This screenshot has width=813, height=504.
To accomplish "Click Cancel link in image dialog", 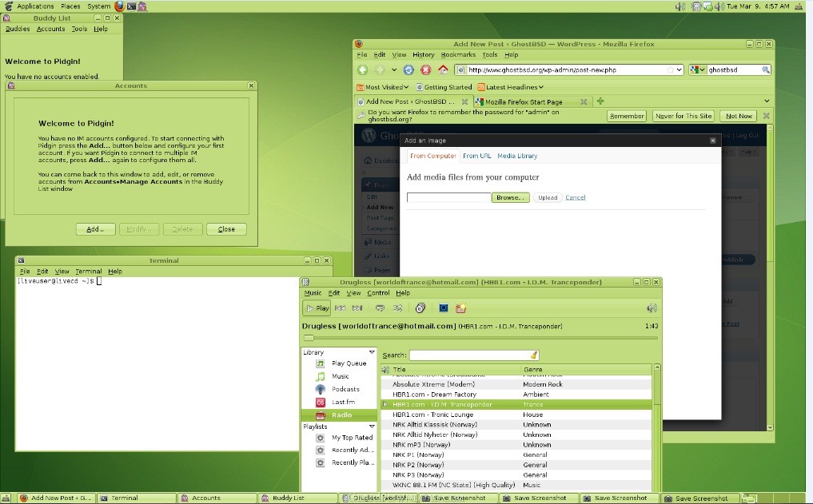I will tap(575, 197).
